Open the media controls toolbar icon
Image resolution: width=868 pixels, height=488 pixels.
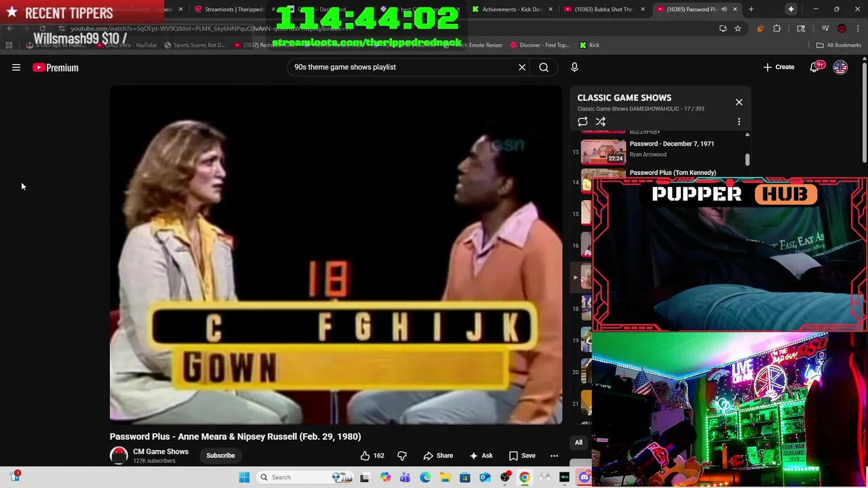(825, 28)
